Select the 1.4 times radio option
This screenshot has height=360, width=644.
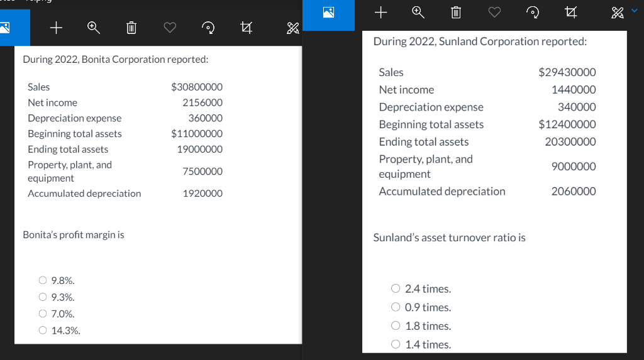[x=396, y=344]
